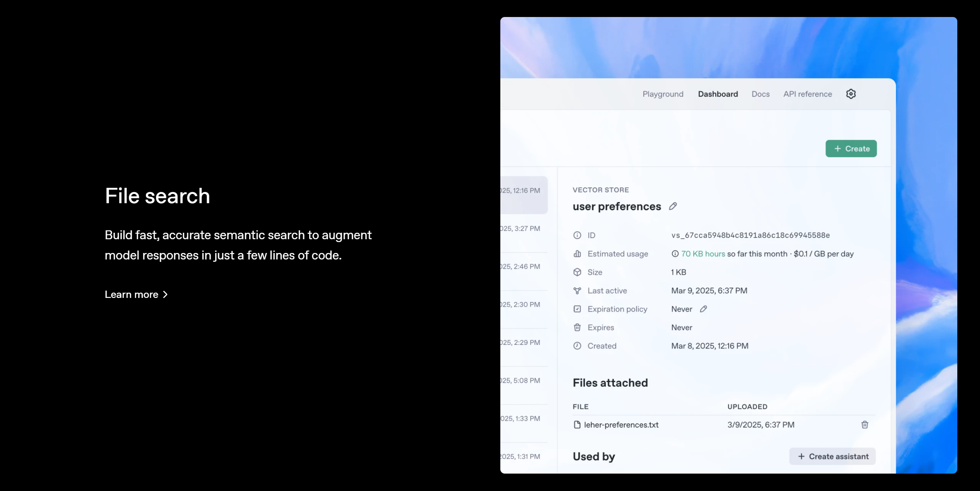Open the settings gear icon
980x491 pixels.
(x=851, y=94)
